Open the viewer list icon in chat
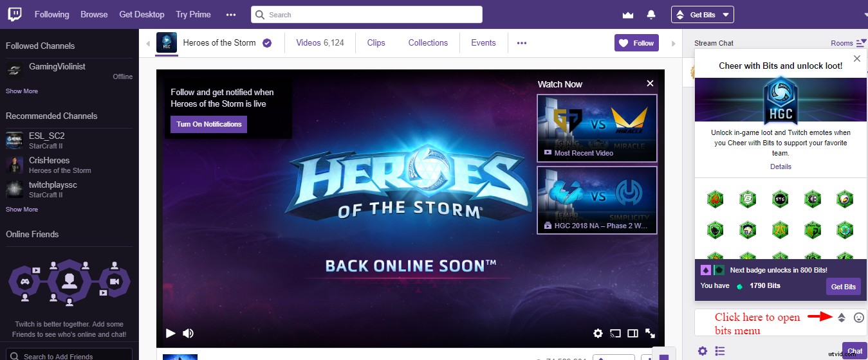Image resolution: width=868 pixels, height=360 pixels. pyautogui.click(x=720, y=351)
